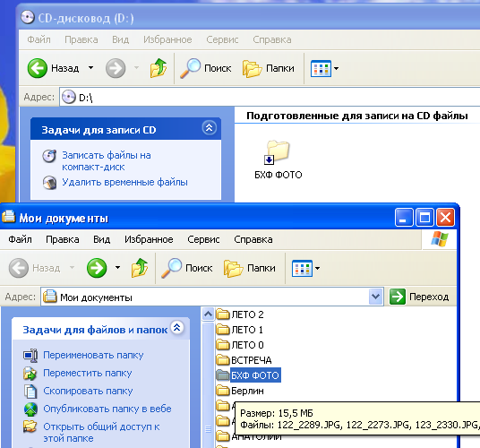Minimize the Мои документы window
The image size is (480, 448).
click(x=404, y=218)
